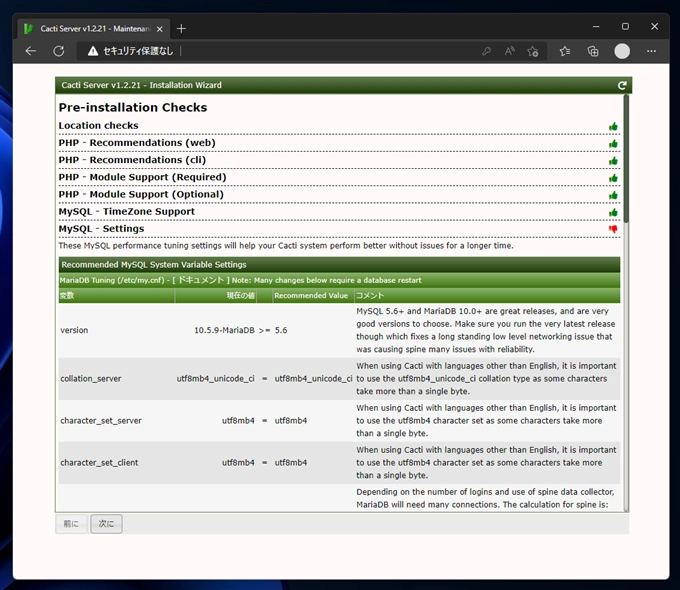The height and width of the screenshot is (590, 680).
Task: Click the 前に (Previous) button
Action: click(71, 524)
